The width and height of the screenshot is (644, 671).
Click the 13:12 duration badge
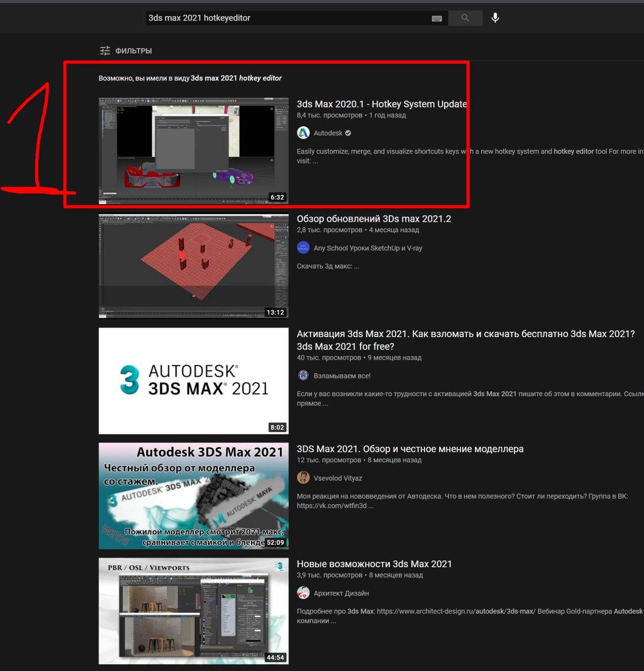pyautogui.click(x=276, y=312)
